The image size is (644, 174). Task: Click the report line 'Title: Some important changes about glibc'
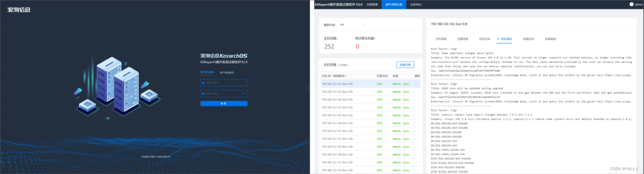click(462, 53)
